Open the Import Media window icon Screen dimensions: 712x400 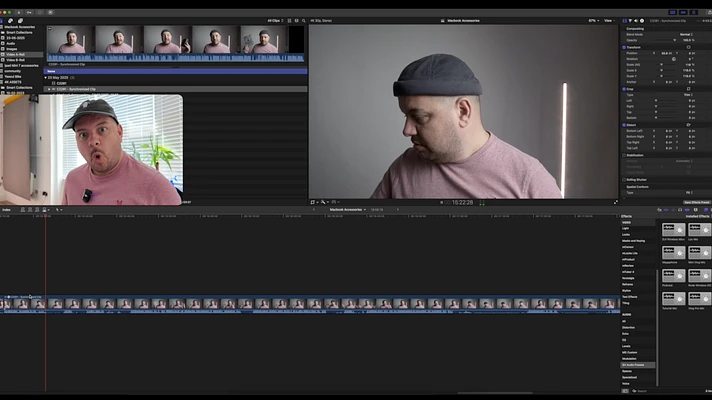(19, 12)
